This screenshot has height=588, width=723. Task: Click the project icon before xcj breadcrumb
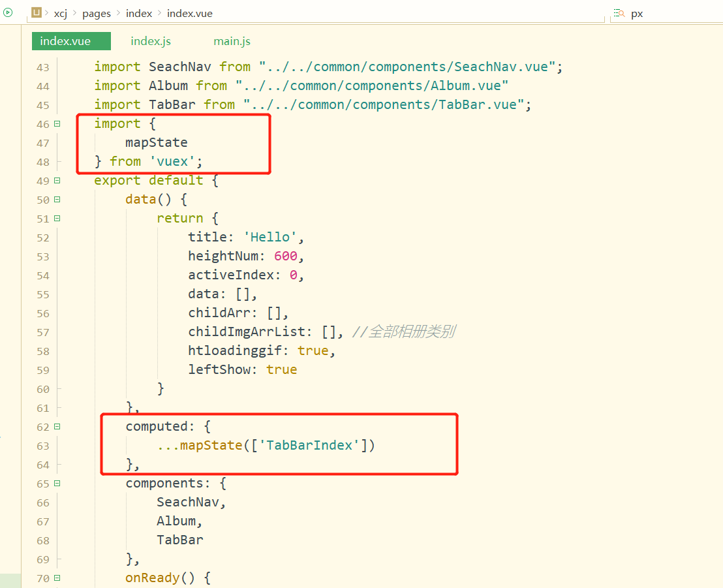(x=37, y=12)
